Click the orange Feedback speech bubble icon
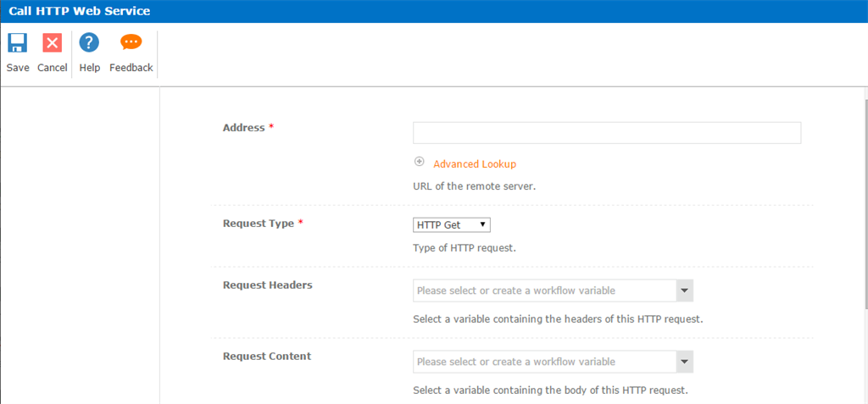Screen dimensions: 868x404 (x=131, y=42)
